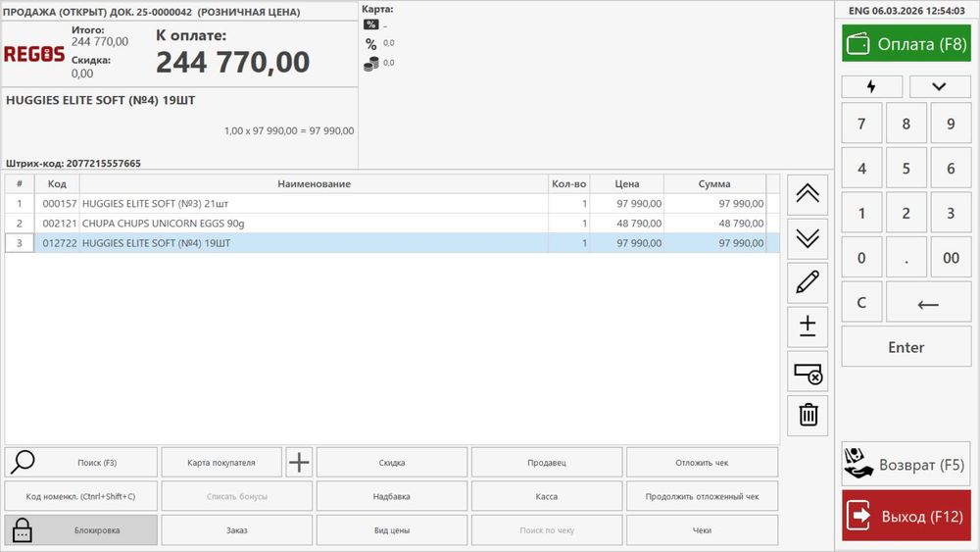Viewport: 980px width, 552px height.
Task: Click code cell 012722
Action: (57, 243)
